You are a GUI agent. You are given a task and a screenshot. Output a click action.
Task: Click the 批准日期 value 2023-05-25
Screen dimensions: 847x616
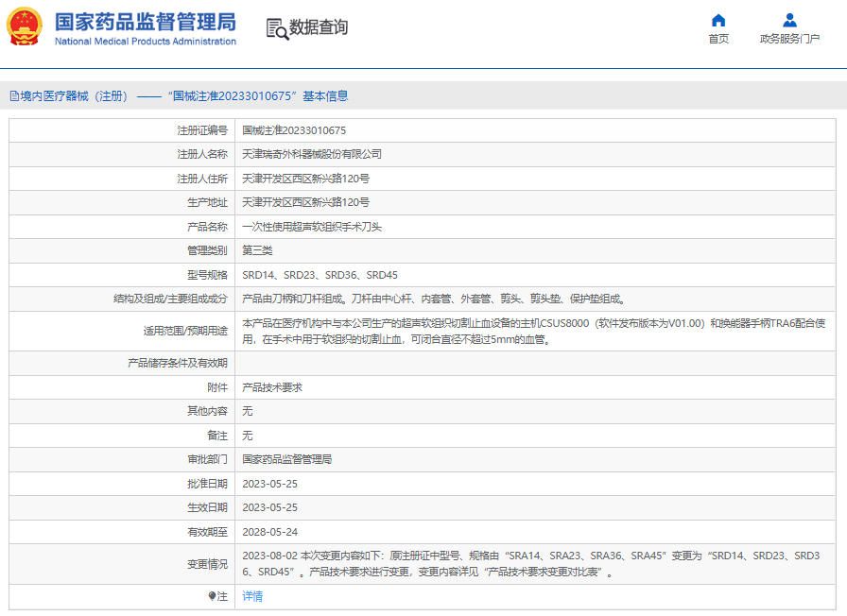point(269,484)
